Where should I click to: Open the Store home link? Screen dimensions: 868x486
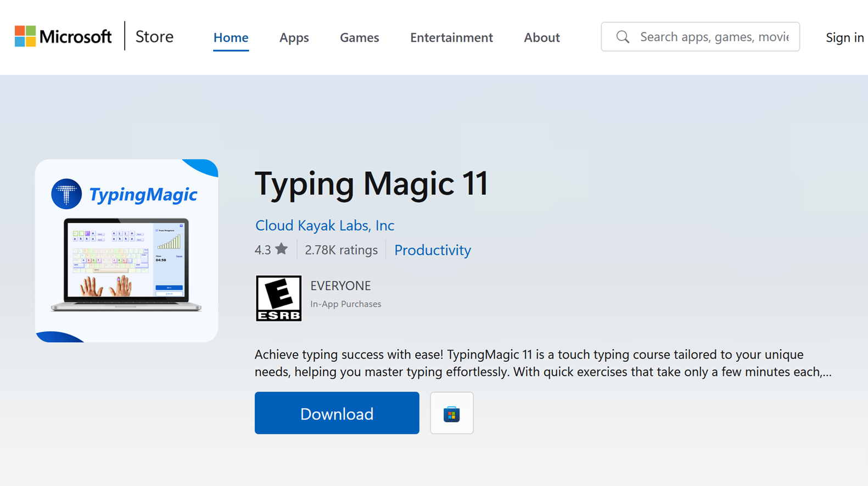click(154, 37)
